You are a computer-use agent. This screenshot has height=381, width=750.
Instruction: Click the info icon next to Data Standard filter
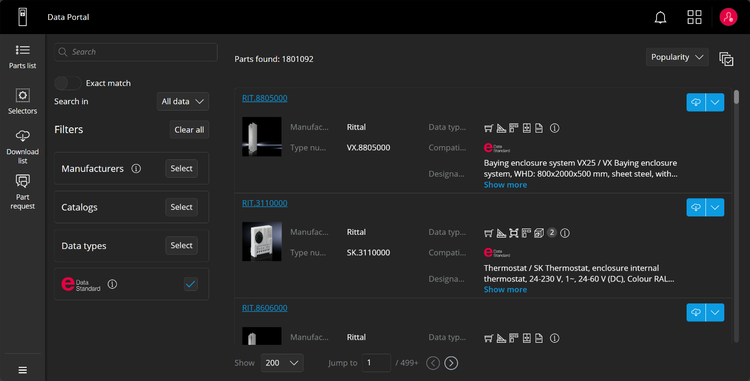coord(112,284)
